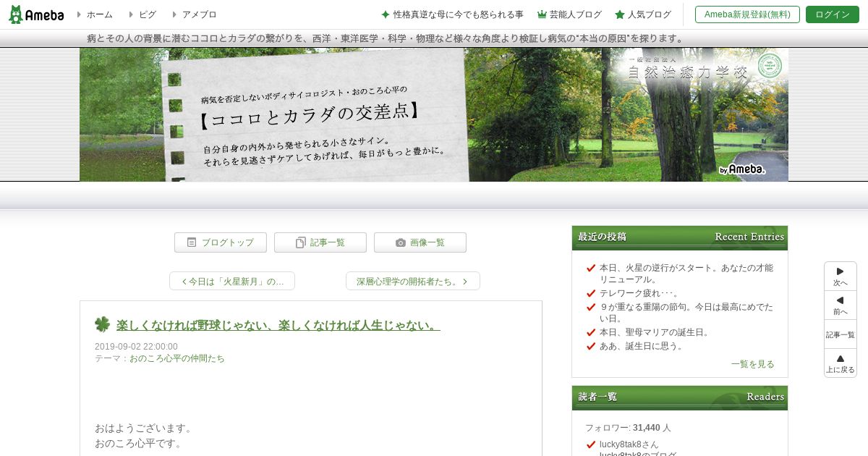Click 記事一覧 in side floating panel
The image size is (868, 456).
tap(841, 334)
